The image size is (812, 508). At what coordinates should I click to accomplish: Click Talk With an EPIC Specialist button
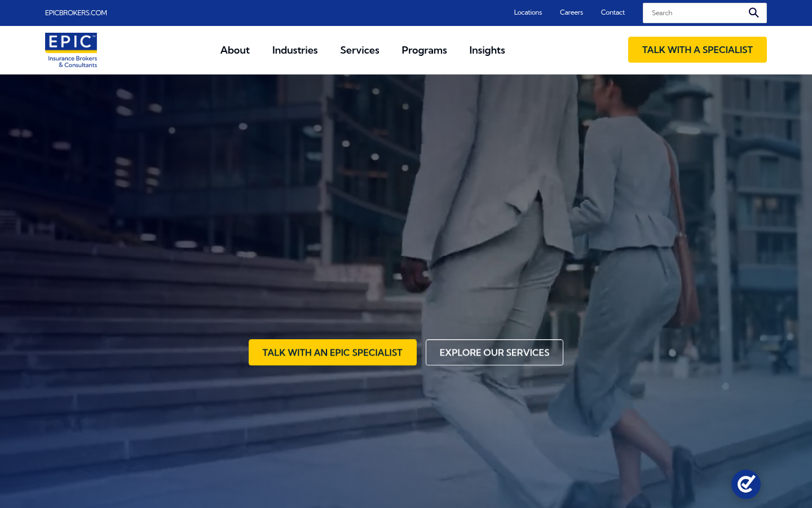click(x=333, y=352)
